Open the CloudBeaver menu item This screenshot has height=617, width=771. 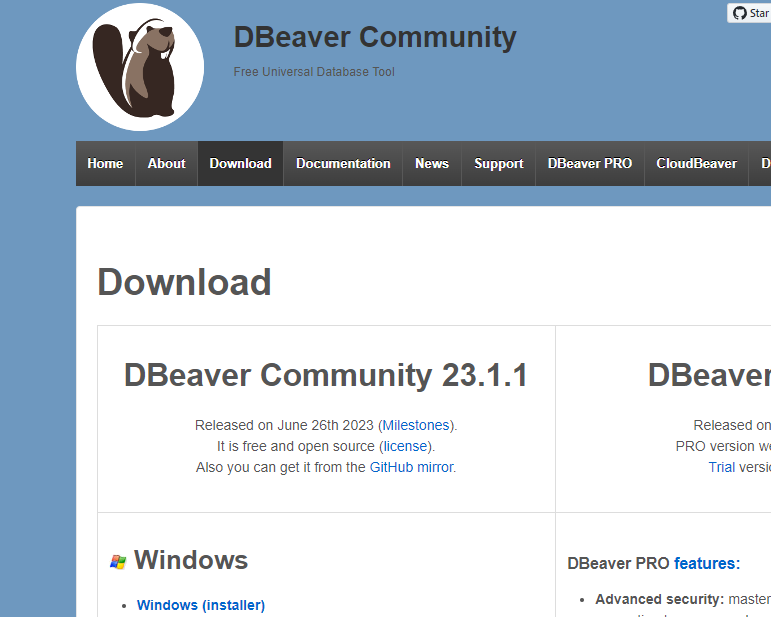coord(696,163)
